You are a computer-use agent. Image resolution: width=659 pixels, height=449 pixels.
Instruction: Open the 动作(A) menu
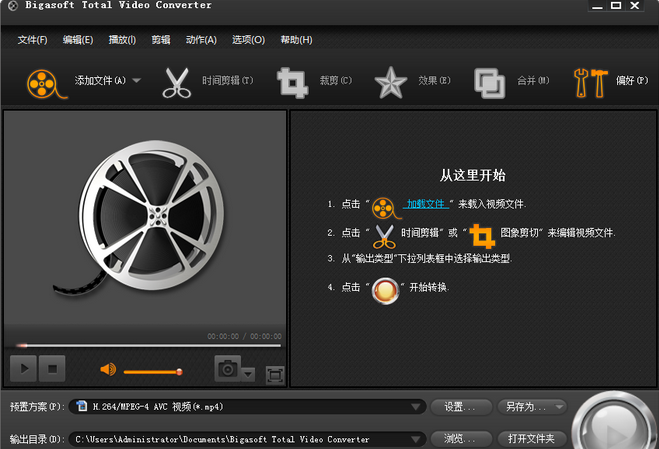click(201, 40)
